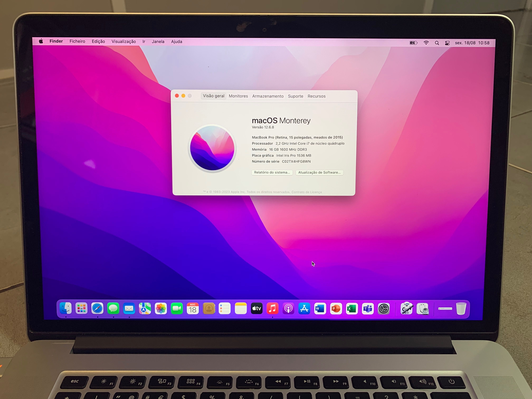Launch Automator from the Dock
Viewport: 532px width, 399px height.
tap(407, 308)
